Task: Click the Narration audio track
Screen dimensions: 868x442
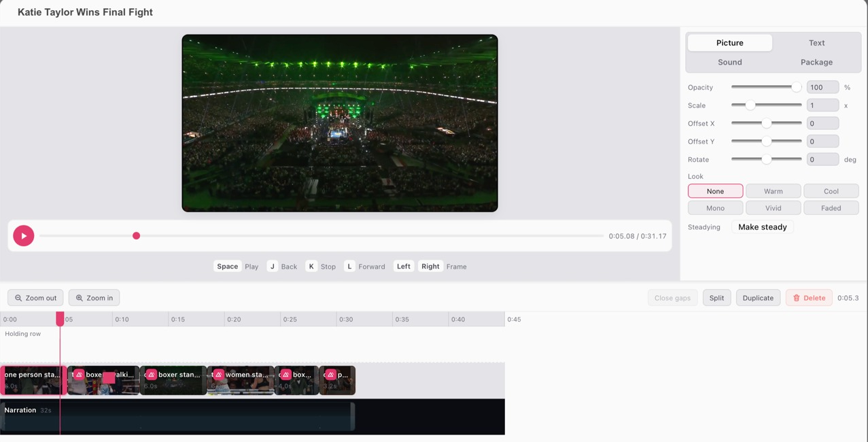Action: tap(177, 416)
